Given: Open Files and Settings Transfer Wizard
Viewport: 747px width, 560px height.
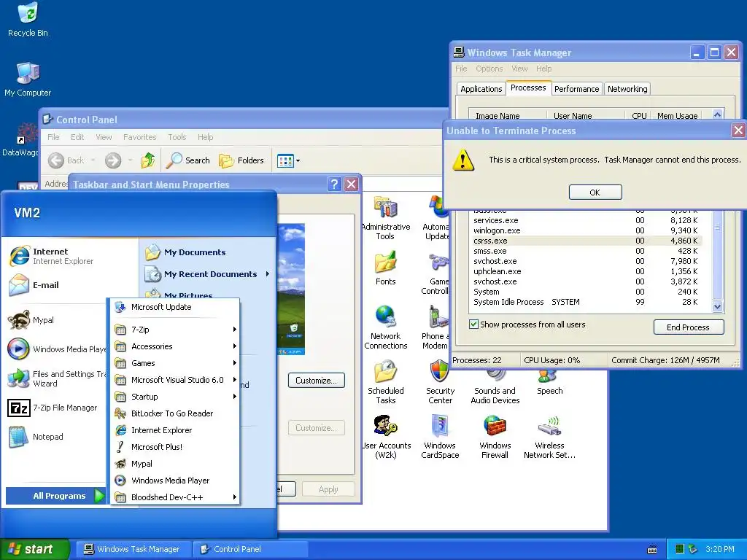Looking at the screenshot, I should [x=56, y=378].
